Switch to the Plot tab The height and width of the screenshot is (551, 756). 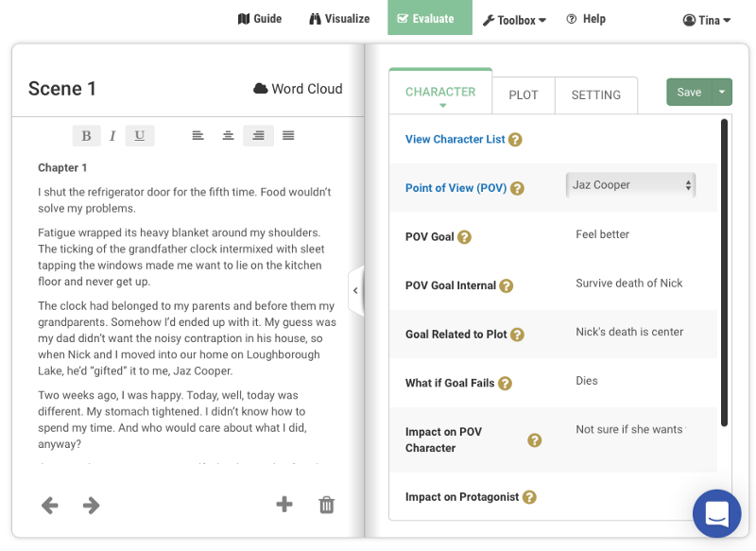[x=524, y=95]
